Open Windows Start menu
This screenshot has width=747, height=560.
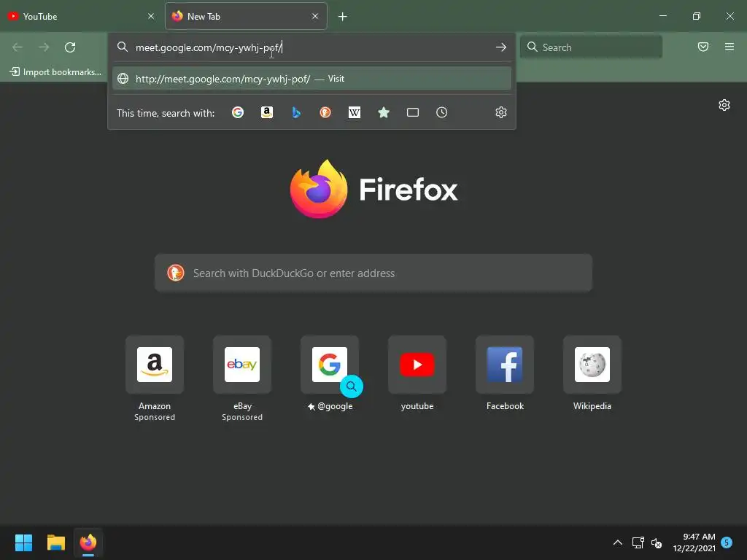tap(23, 542)
